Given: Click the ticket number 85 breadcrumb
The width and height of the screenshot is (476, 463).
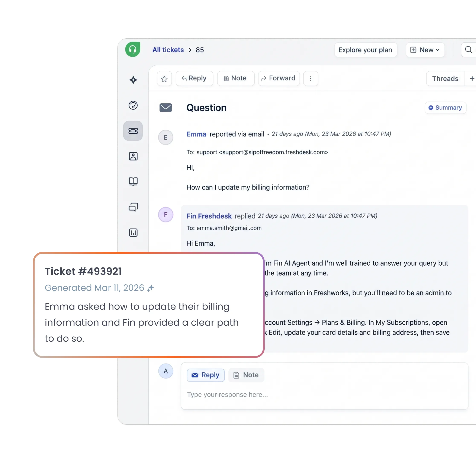Looking at the screenshot, I should pyautogui.click(x=200, y=50).
